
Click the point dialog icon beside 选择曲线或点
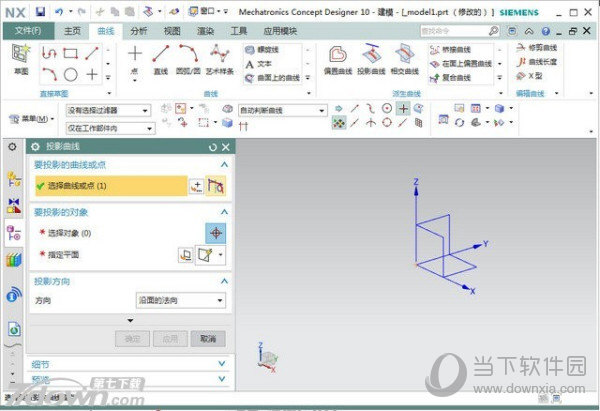(x=197, y=186)
